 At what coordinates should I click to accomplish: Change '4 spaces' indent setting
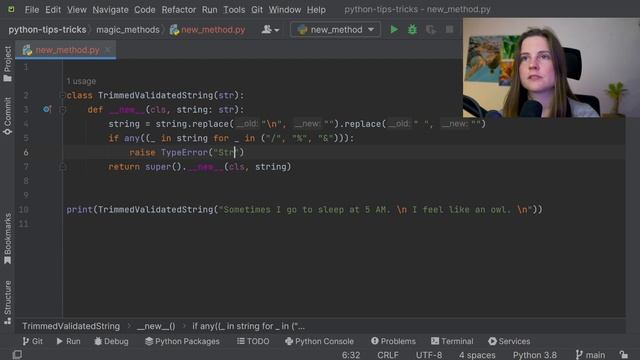477,355
